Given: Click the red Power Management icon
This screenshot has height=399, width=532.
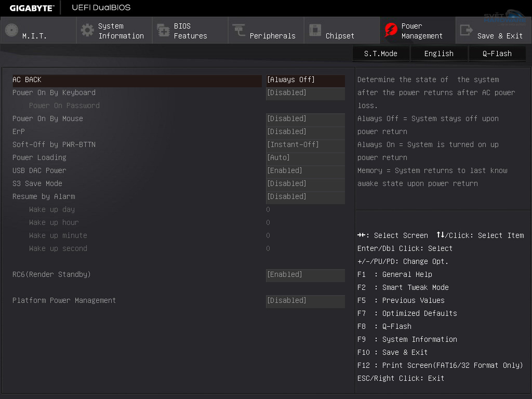Looking at the screenshot, I should pos(391,30).
